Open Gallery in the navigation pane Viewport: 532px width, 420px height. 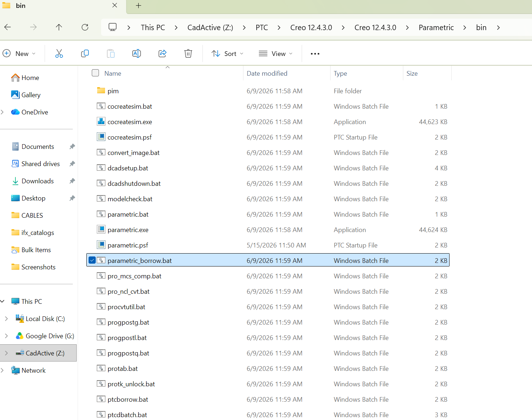26,95
